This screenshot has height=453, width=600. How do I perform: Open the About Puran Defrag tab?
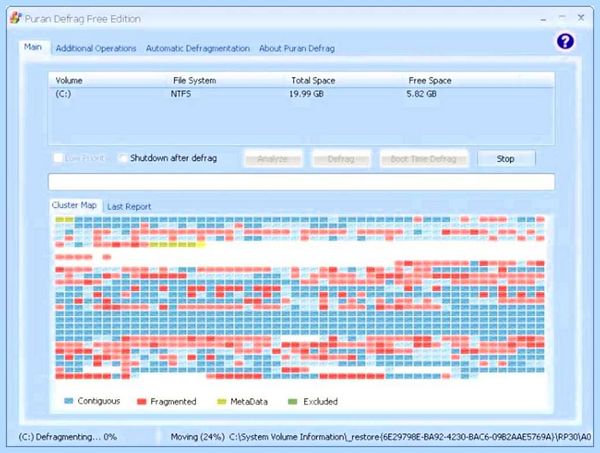point(297,48)
